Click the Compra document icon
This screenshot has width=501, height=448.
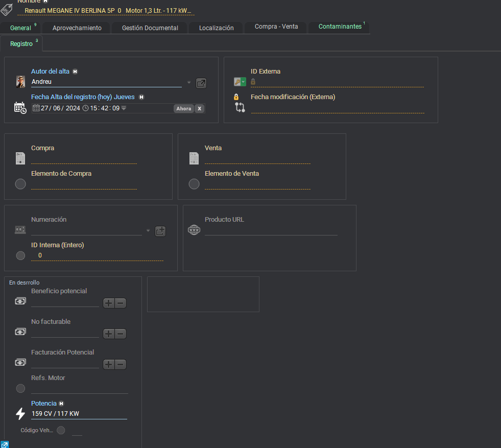(x=20, y=158)
